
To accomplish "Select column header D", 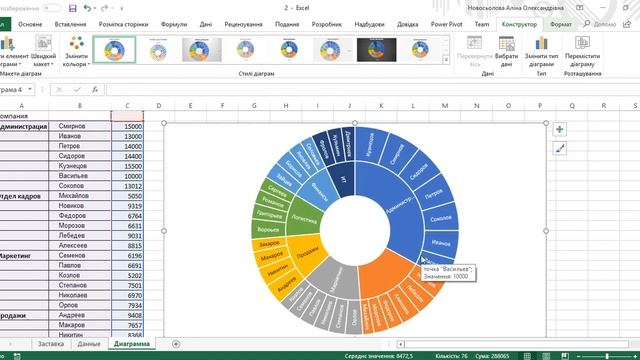I will pyautogui.click(x=159, y=106).
